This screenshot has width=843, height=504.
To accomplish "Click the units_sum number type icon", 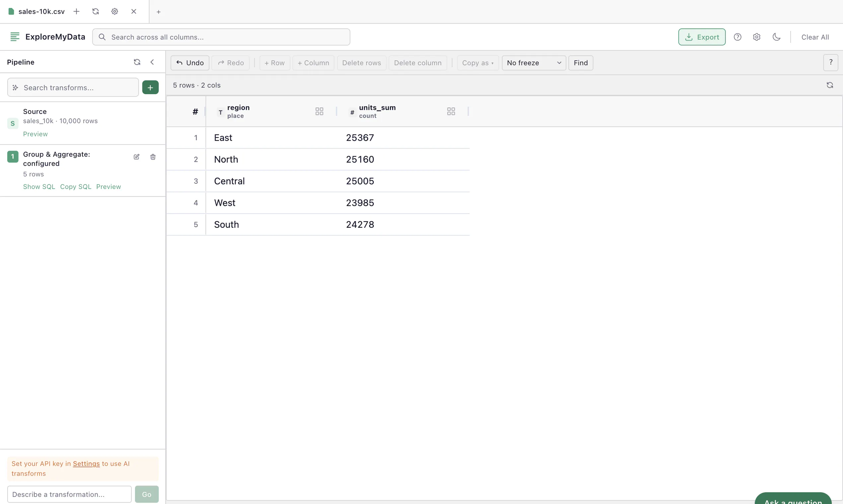I will (352, 112).
